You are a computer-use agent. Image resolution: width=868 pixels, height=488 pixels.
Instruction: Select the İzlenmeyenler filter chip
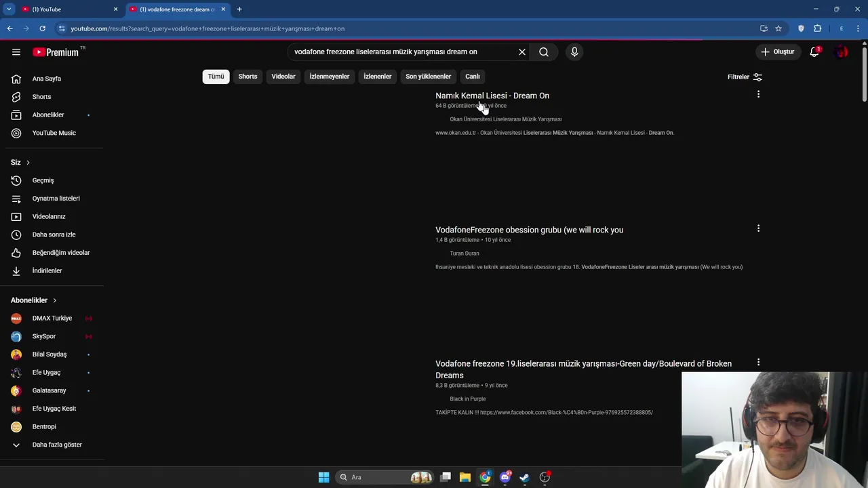point(330,77)
